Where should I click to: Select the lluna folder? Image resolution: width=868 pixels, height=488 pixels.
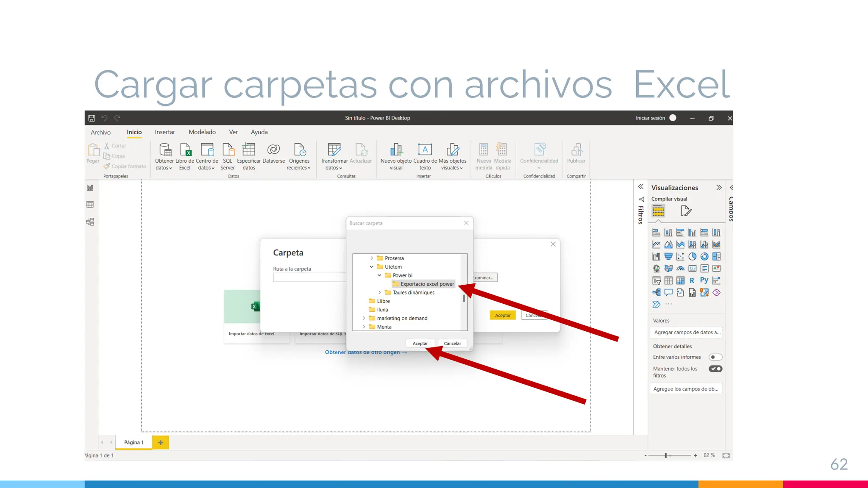pos(378,310)
